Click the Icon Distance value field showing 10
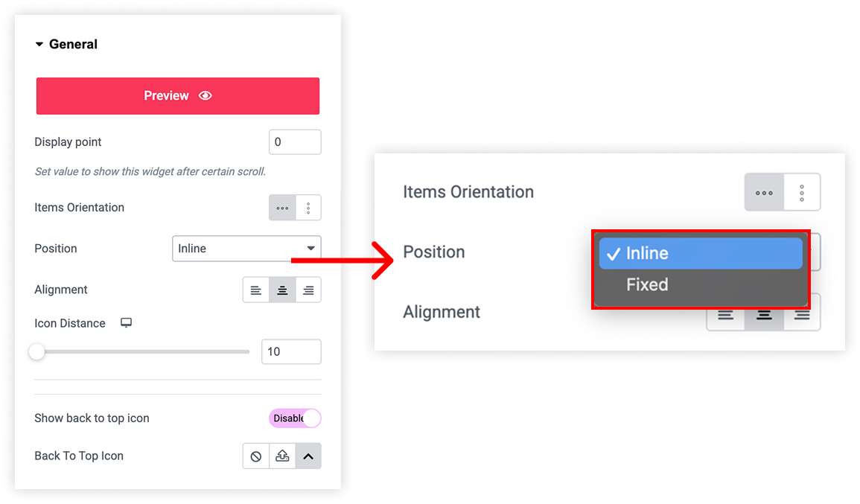This screenshot has height=504, width=860. click(x=291, y=351)
